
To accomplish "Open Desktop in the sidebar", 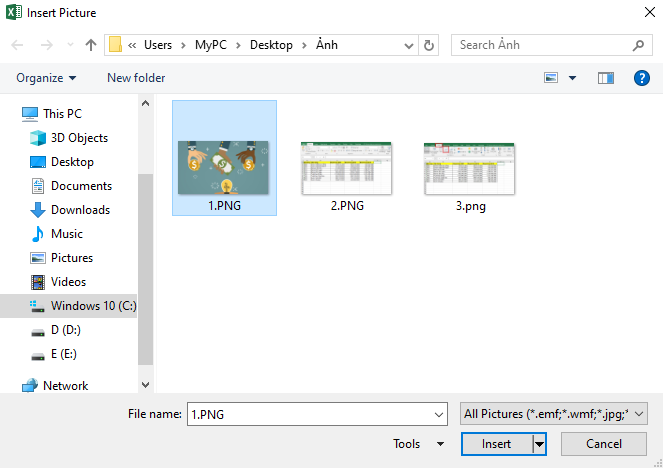I will tap(62, 162).
